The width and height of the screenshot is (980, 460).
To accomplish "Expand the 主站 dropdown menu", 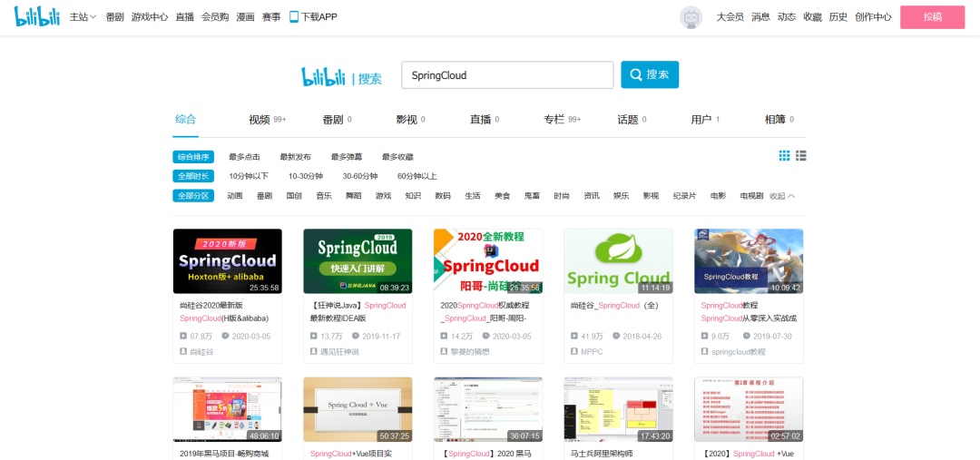I will (x=82, y=16).
